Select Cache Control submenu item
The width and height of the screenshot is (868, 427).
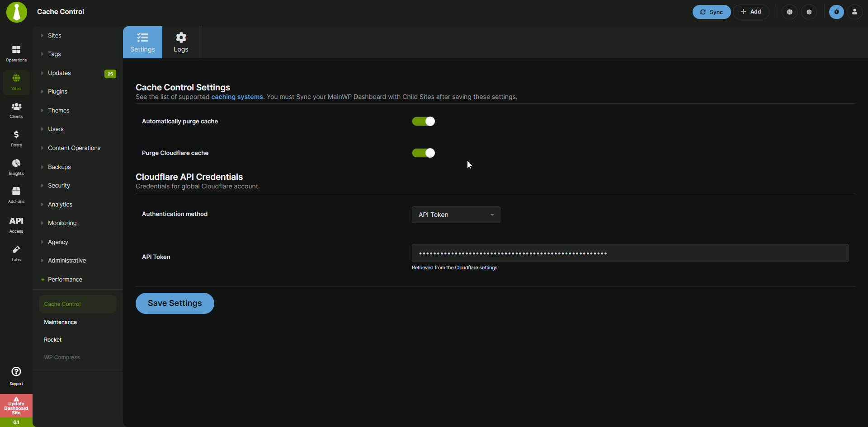[77, 304]
